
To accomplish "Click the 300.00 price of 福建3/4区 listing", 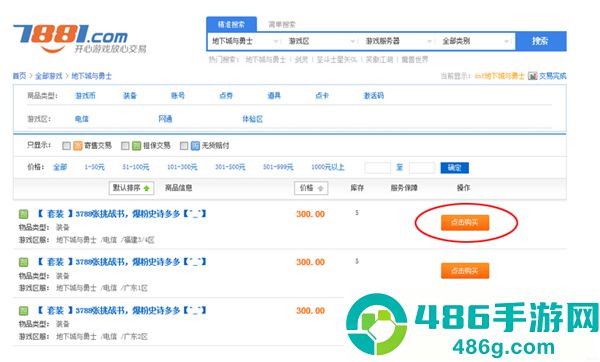I will click(310, 214).
